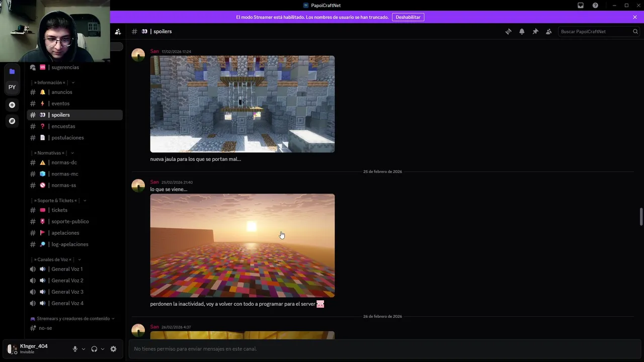This screenshot has width=644, height=362.
Task: Click the chat scrollbar thumb
Action: coord(641,217)
